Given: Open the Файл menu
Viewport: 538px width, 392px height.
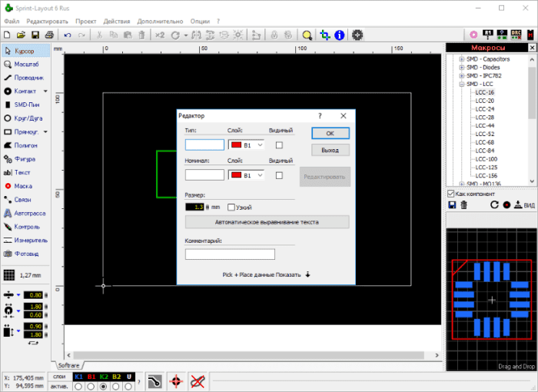Looking at the screenshot, I should click(12, 22).
